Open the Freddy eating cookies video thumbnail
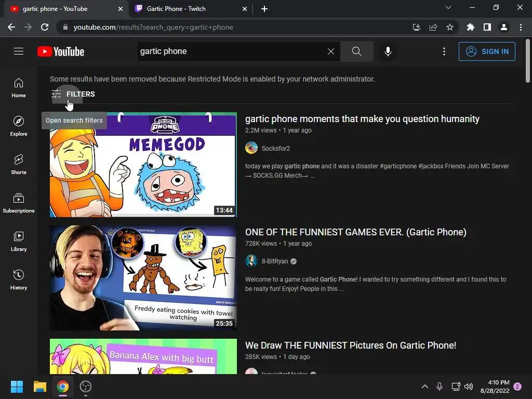Viewport: 532px width, 399px height. coord(143,278)
